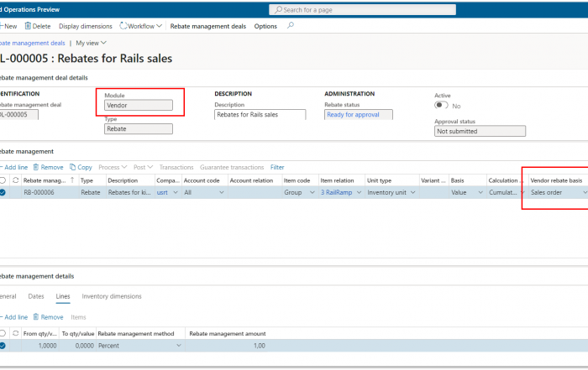Open the Workflow dropdown
The image size is (588, 370).
click(141, 26)
